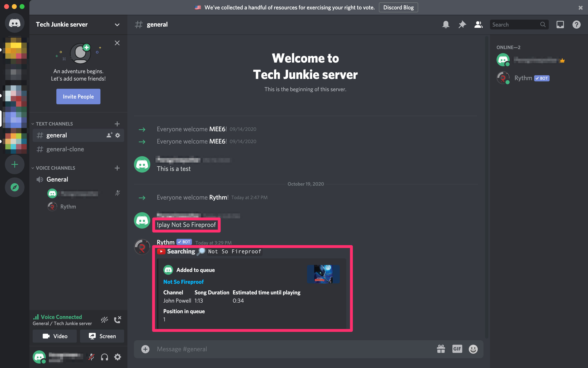Expand Tech Junkie server dropdown menu
This screenshot has height=368, width=588.
click(x=117, y=25)
